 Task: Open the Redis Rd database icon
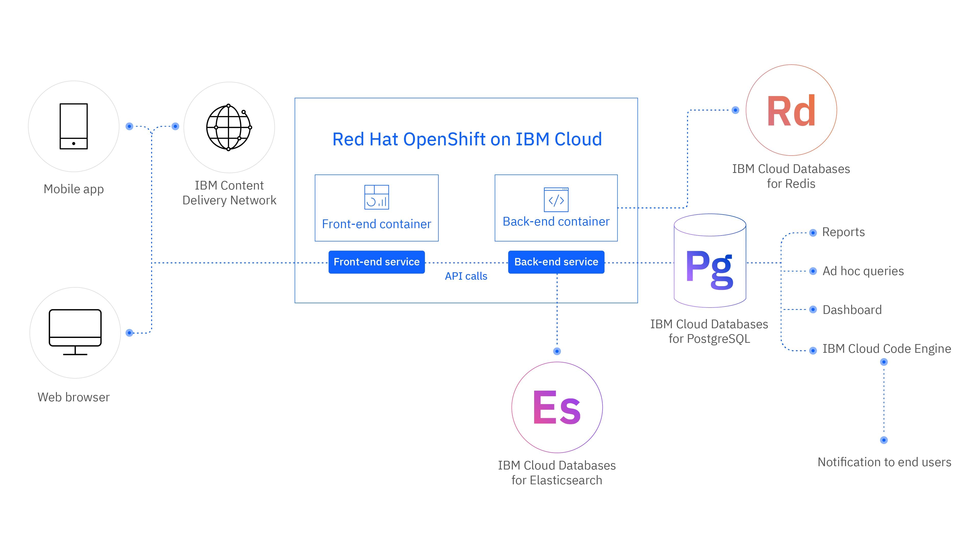791,110
